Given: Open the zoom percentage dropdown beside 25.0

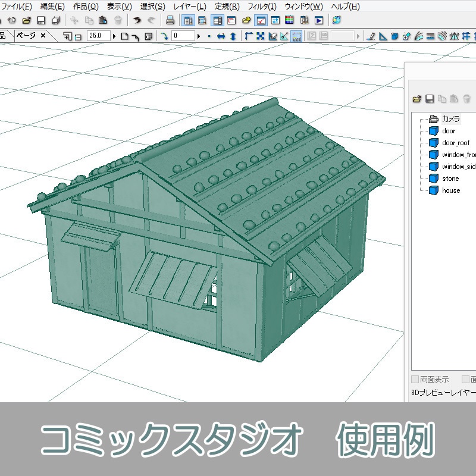Looking at the screenshot, I should (x=113, y=36).
